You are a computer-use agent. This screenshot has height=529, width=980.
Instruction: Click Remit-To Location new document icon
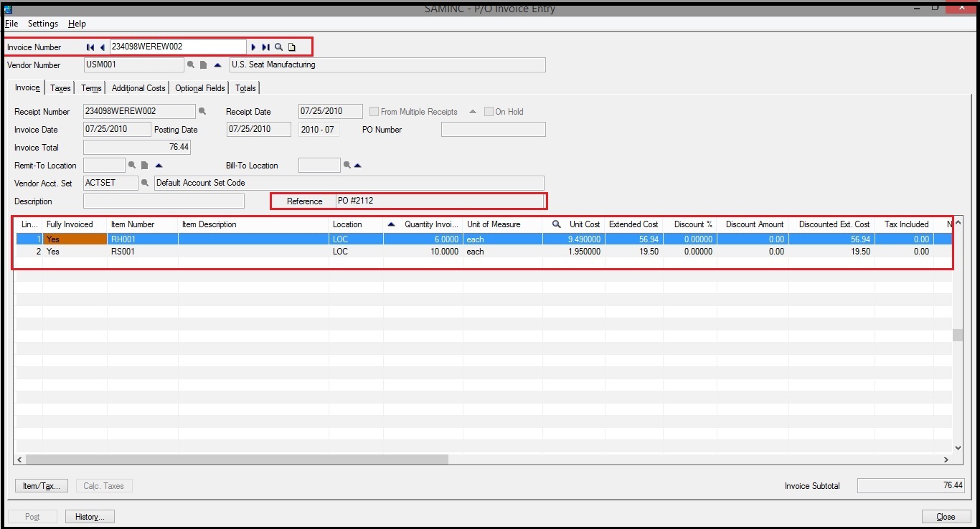click(x=144, y=166)
